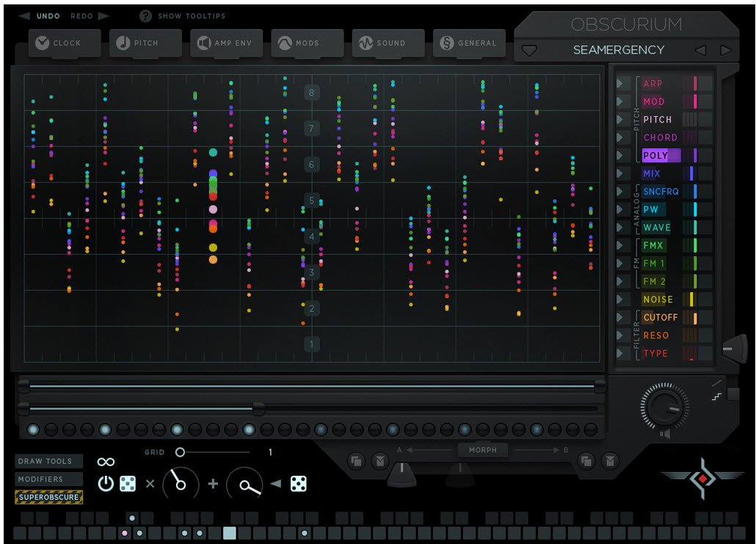Click the note icon on the Pitch tab

(x=123, y=43)
